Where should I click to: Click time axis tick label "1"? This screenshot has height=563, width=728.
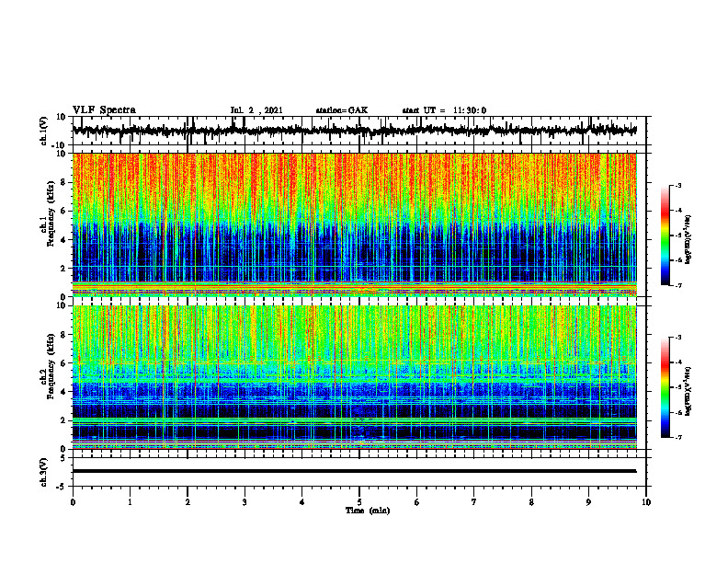(x=130, y=502)
